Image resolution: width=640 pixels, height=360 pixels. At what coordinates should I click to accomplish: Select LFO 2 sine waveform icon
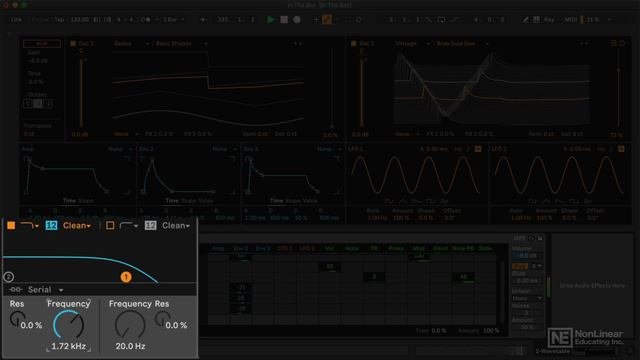(x=532, y=201)
